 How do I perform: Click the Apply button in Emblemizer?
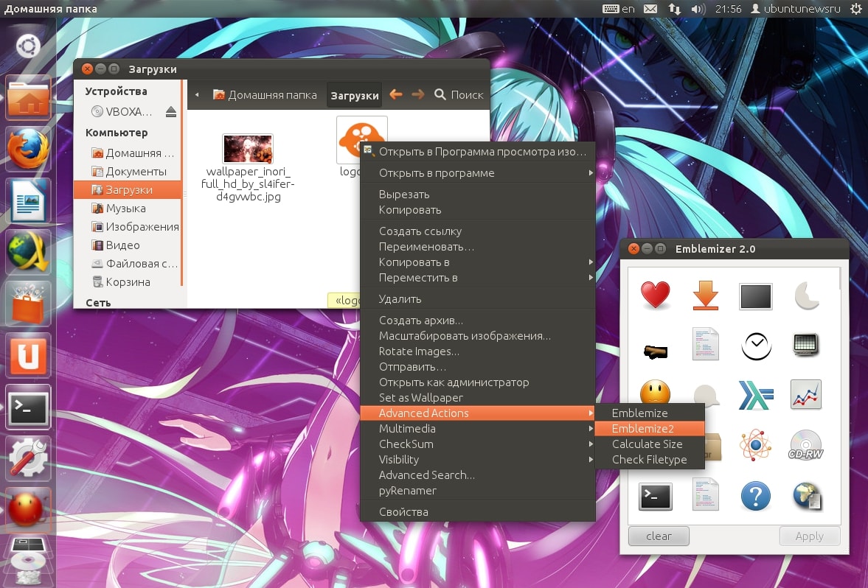[x=809, y=536]
